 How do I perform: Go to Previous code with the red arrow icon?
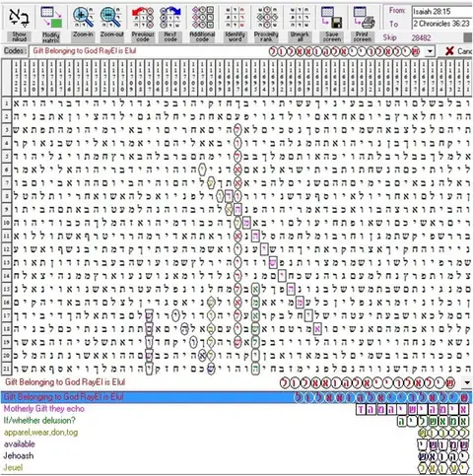click(x=143, y=17)
